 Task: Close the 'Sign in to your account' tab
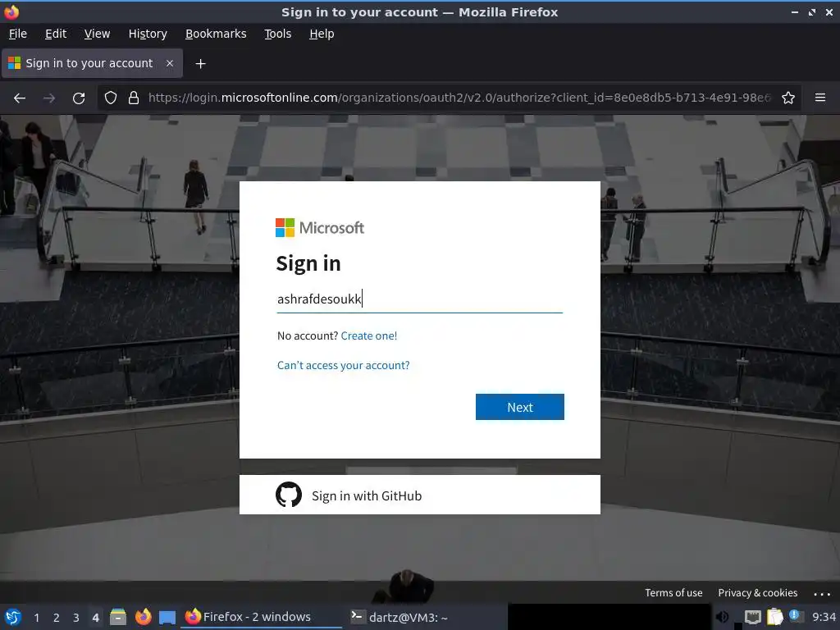(170, 63)
